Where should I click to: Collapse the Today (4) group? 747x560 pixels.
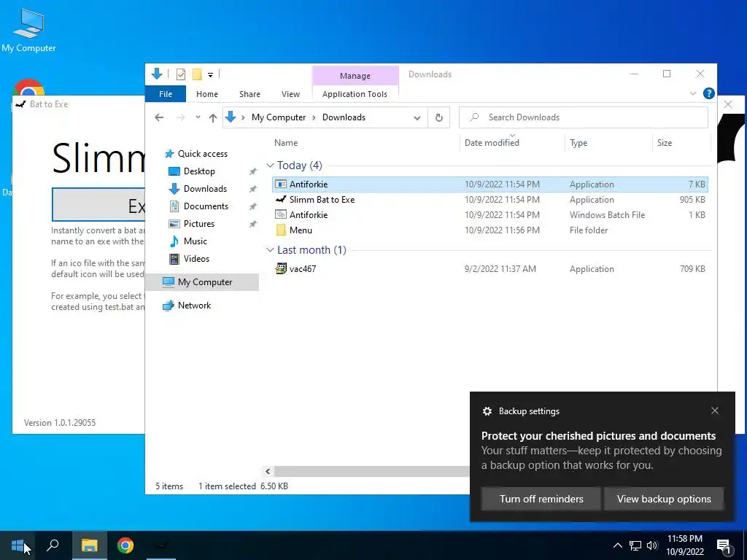click(270, 166)
